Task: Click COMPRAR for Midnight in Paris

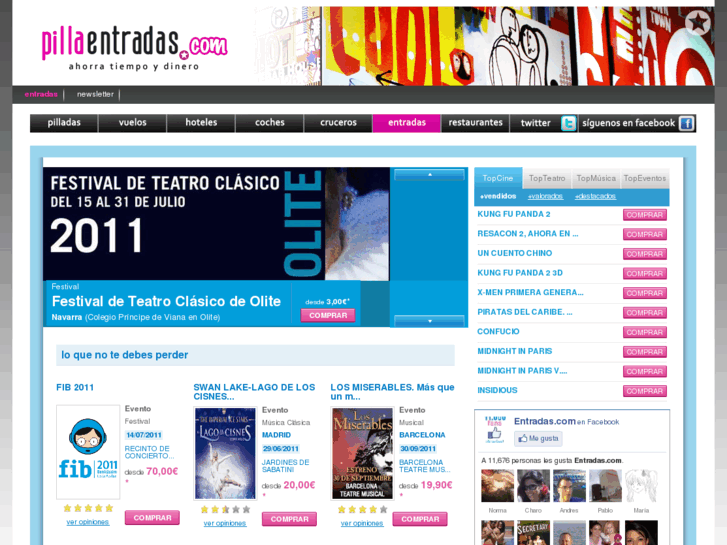Action: (x=645, y=352)
